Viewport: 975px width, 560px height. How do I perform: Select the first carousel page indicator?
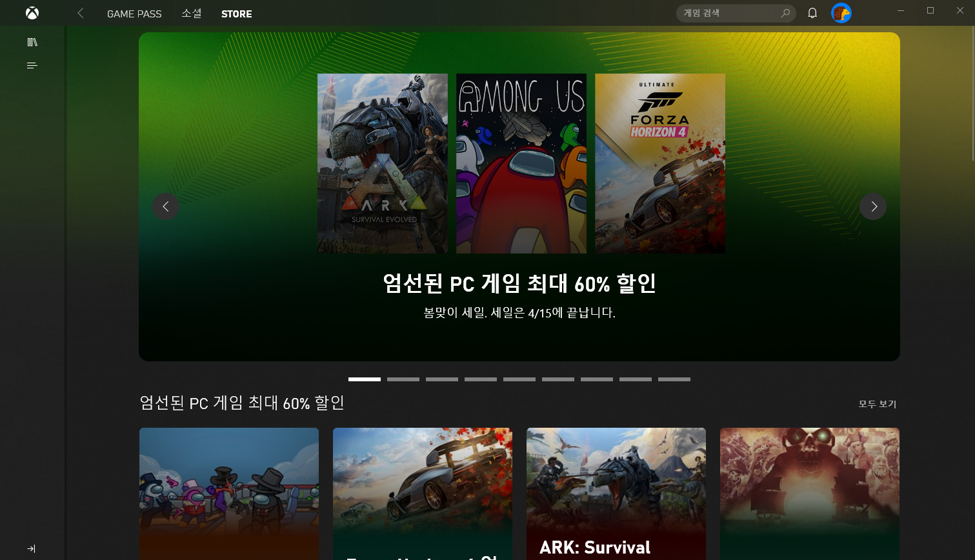click(x=365, y=379)
